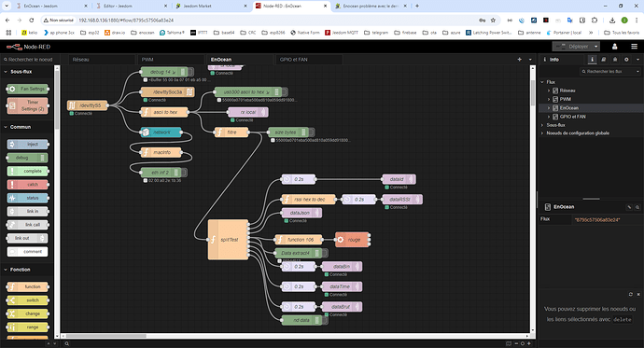
Task: Select the link in palette node
Action: tap(27, 212)
